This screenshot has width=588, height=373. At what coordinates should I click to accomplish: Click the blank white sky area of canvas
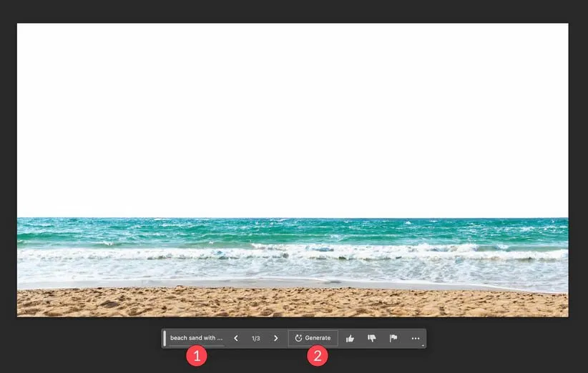[x=293, y=114]
